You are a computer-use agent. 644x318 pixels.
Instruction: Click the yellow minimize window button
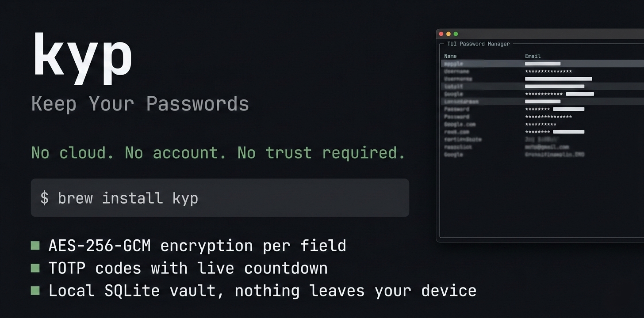pos(448,34)
